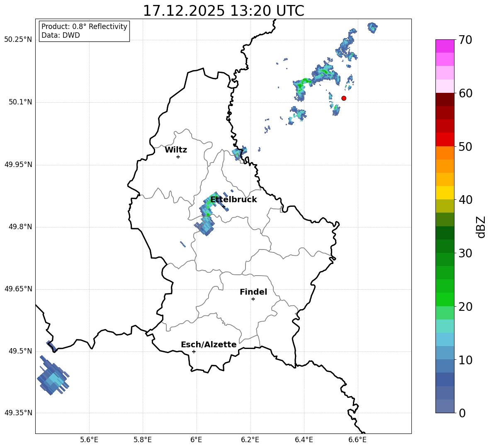491x448 pixels.
Task: Click the 49.95°N latitude label
Action: (18, 165)
